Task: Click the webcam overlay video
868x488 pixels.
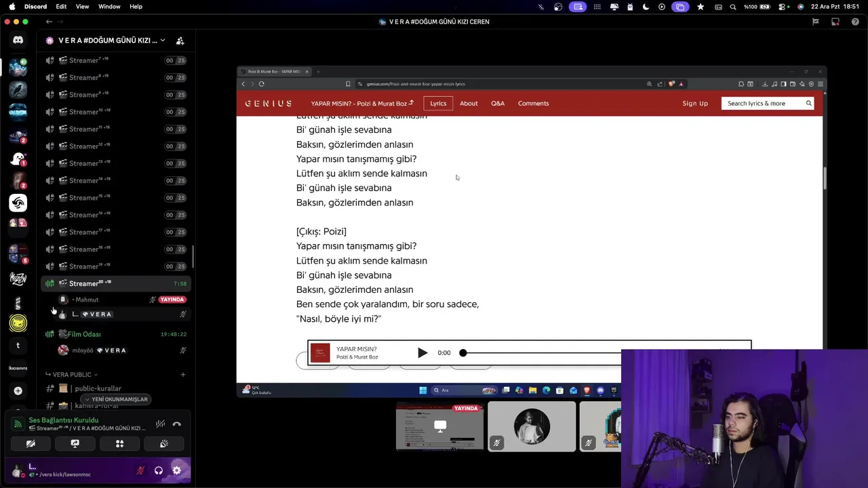Action: pos(745,418)
